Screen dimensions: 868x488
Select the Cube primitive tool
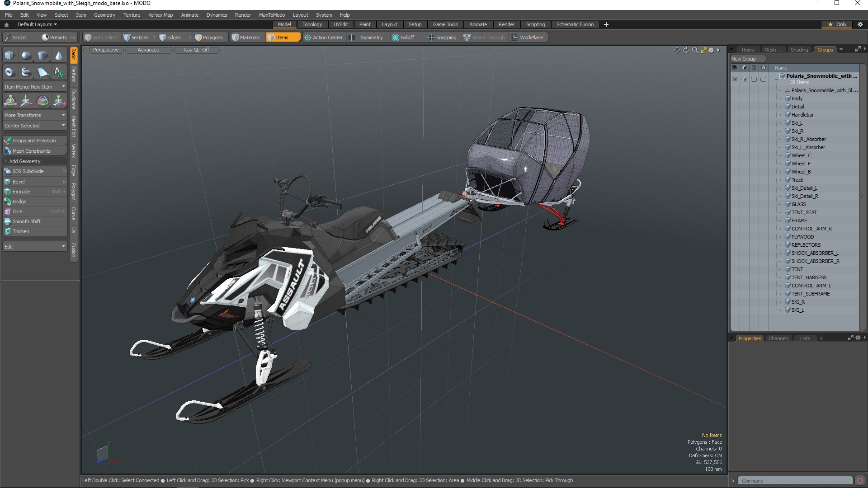[x=9, y=56]
